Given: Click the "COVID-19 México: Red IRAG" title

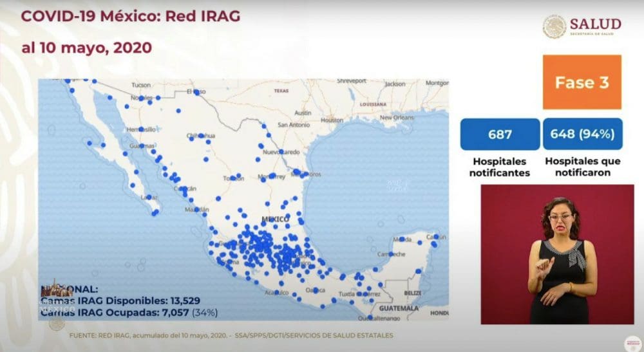Looking at the screenshot, I should (131, 17).
